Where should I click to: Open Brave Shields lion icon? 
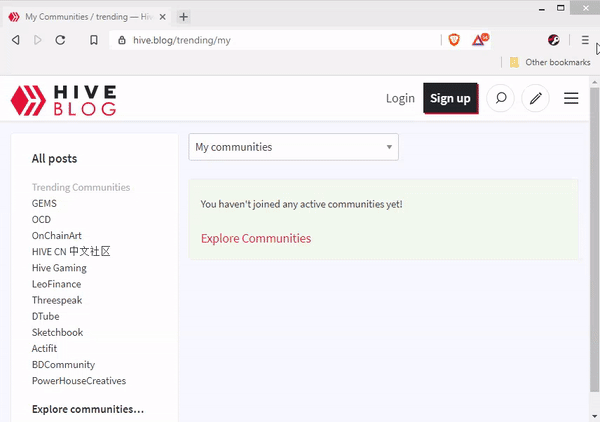454,40
